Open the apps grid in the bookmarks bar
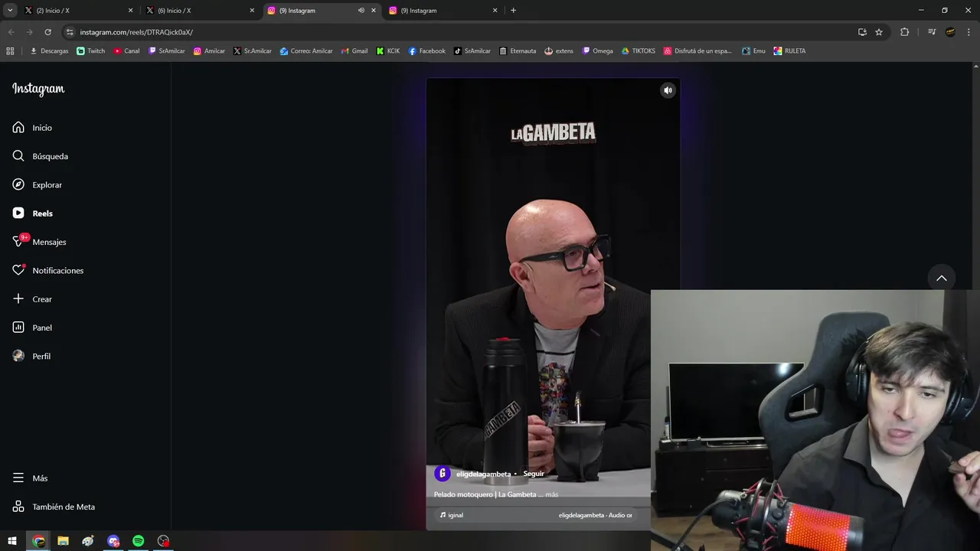980x551 pixels. [10, 51]
